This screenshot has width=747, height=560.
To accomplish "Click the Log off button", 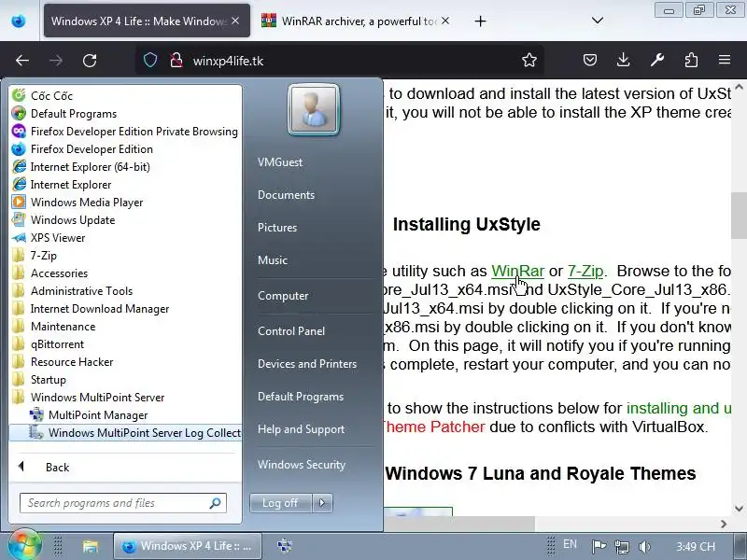I will (280, 502).
